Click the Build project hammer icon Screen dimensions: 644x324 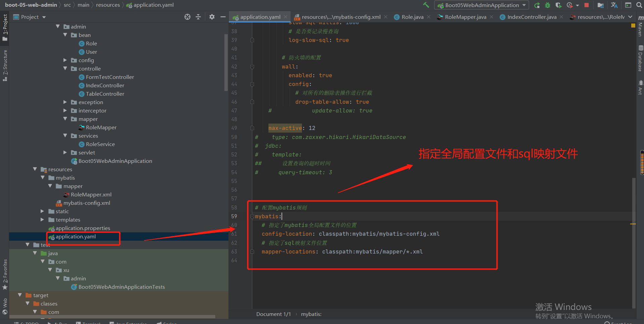[x=426, y=5]
